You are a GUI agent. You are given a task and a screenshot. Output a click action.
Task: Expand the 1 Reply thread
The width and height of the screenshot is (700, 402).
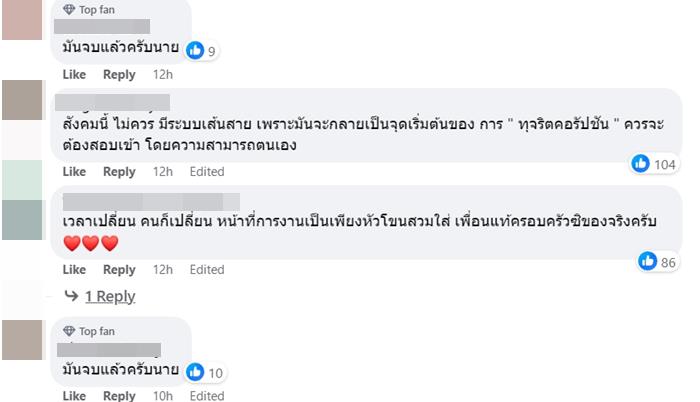pos(109,296)
